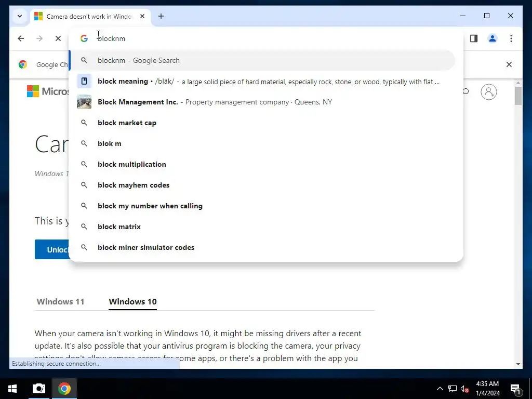Click the page scrollbar down arrow

(x=518, y=364)
